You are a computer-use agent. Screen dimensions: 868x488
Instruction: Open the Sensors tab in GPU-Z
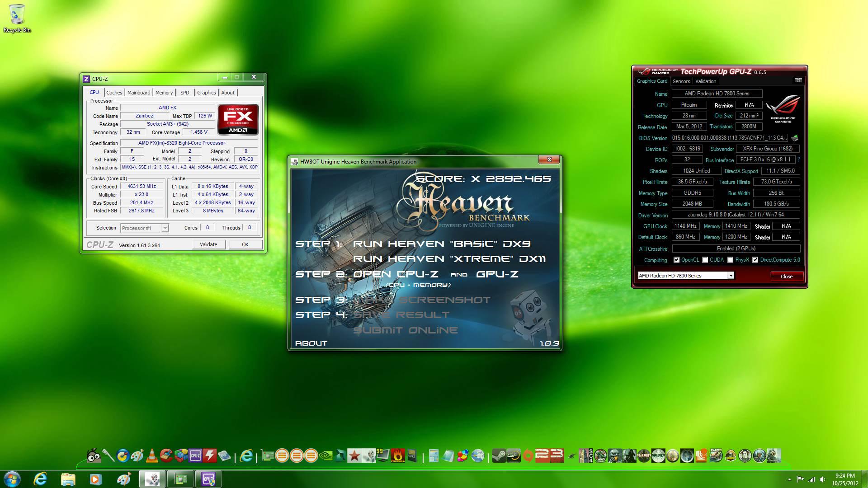681,81
